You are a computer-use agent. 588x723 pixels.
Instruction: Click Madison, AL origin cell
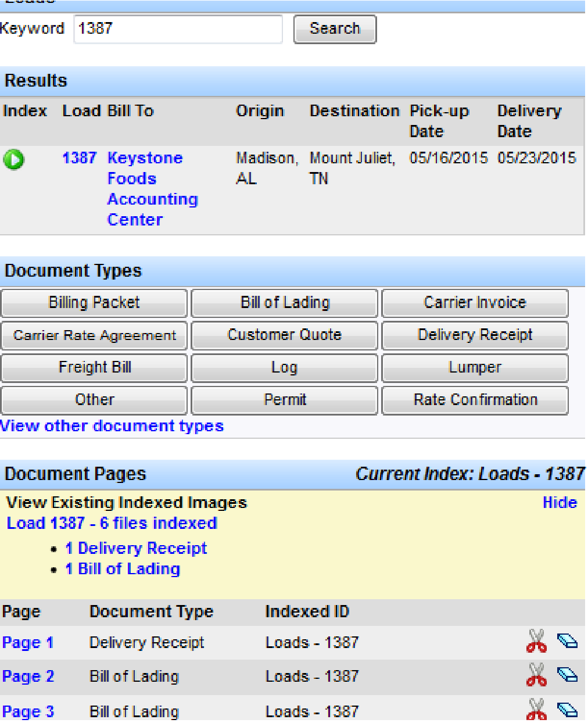point(267,168)
